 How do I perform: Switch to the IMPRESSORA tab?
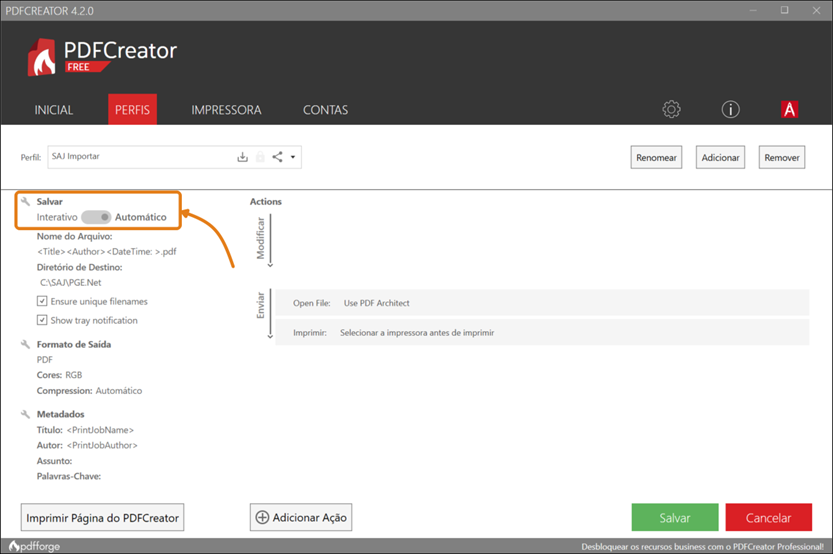pos(226,110)
